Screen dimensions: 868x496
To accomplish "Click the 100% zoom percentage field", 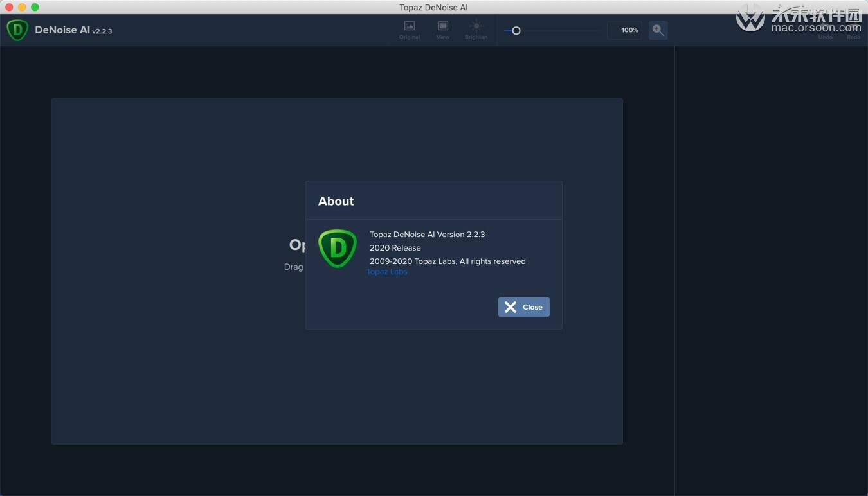I will pos(624,30).
